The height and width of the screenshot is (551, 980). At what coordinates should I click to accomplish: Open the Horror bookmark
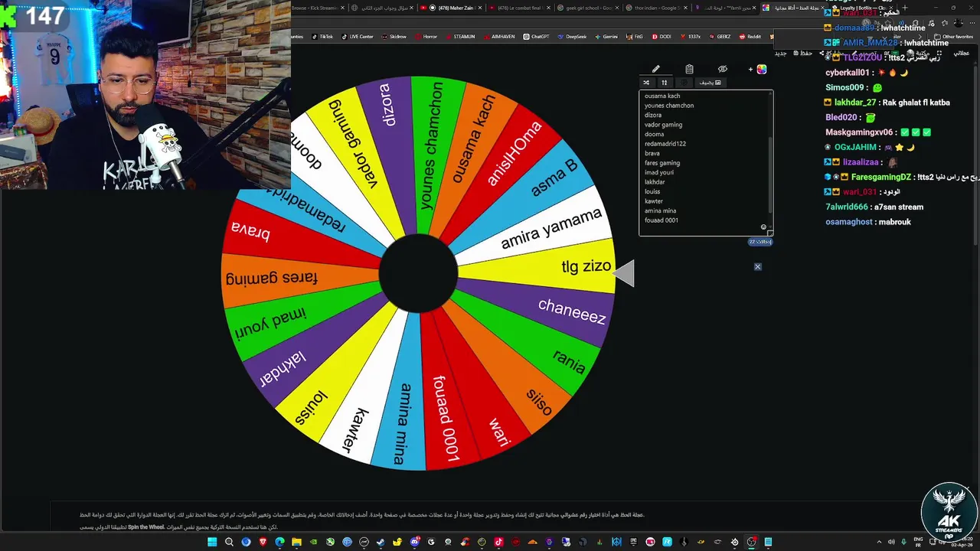pos(426,37)
